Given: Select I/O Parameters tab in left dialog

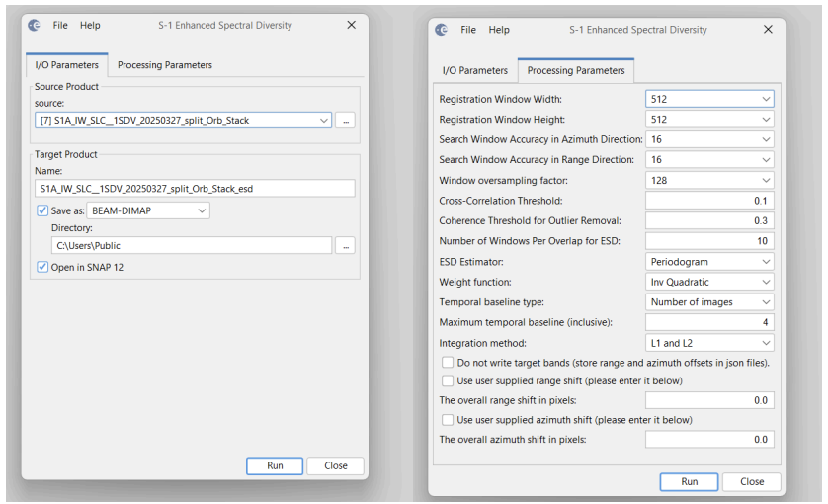Looking at the screenshot, I should pos(66,65).
